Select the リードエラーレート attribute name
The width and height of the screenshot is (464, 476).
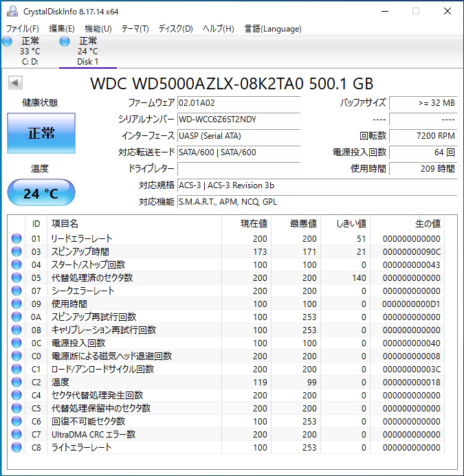pyautogui.click(x=82, y=238)
